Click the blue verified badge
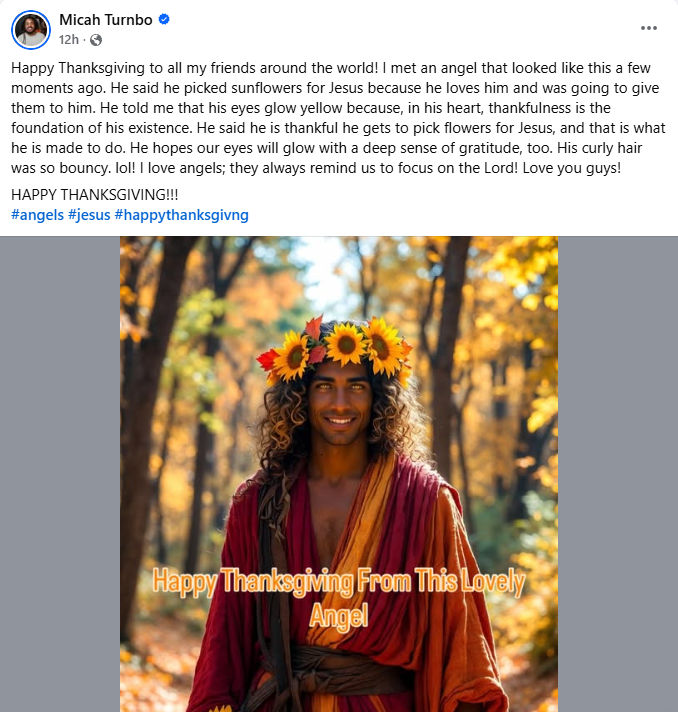The image size is (678, 712). pyautogui.click(x=164, y=19)
